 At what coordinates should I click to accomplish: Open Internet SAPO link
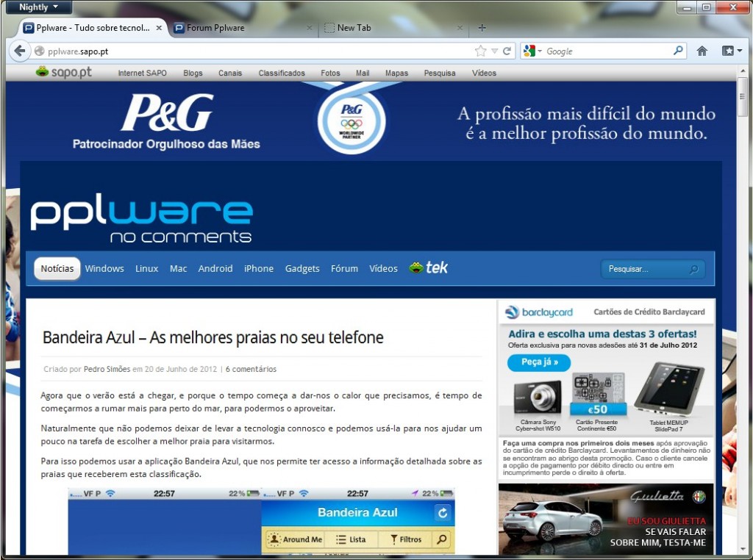tap(142, 73)
